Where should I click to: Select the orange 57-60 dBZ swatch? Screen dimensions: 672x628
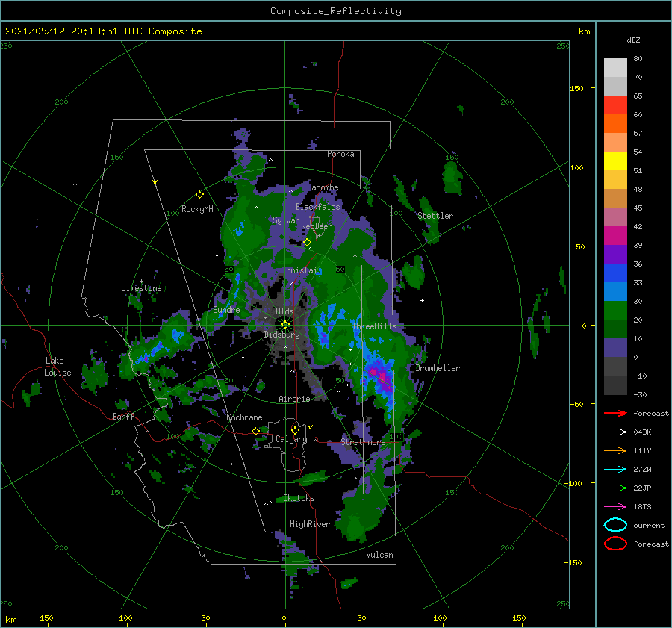click(615, 124)
